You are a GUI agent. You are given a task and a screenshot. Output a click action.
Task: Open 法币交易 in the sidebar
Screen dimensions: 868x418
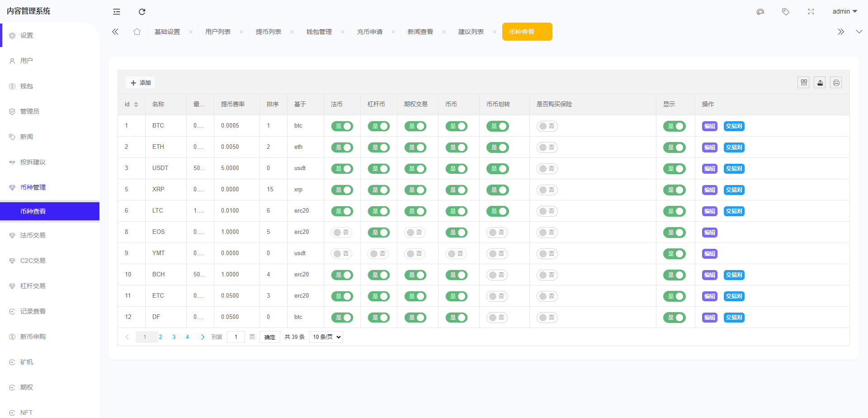33,235
